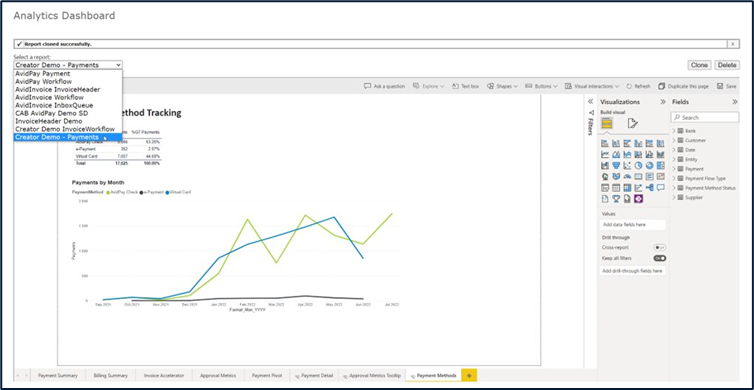Collapse the Fields pane
The width and height of the screenshot is (754, 390).
735,102
